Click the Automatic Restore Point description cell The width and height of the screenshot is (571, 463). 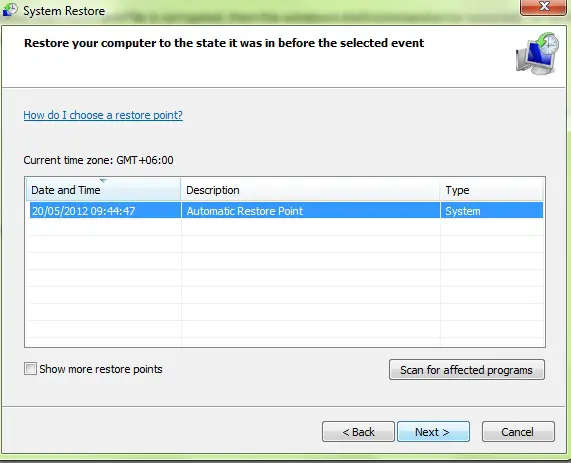coord(245,211)
